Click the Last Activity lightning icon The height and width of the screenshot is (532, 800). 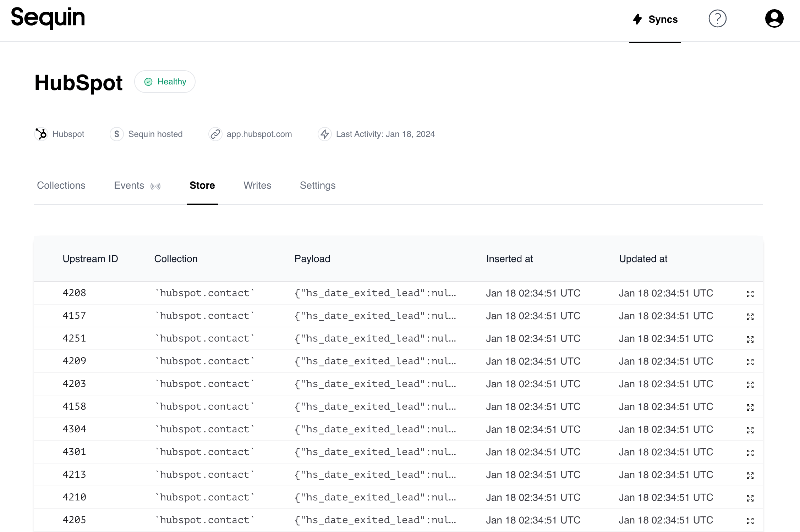(324, 134)
